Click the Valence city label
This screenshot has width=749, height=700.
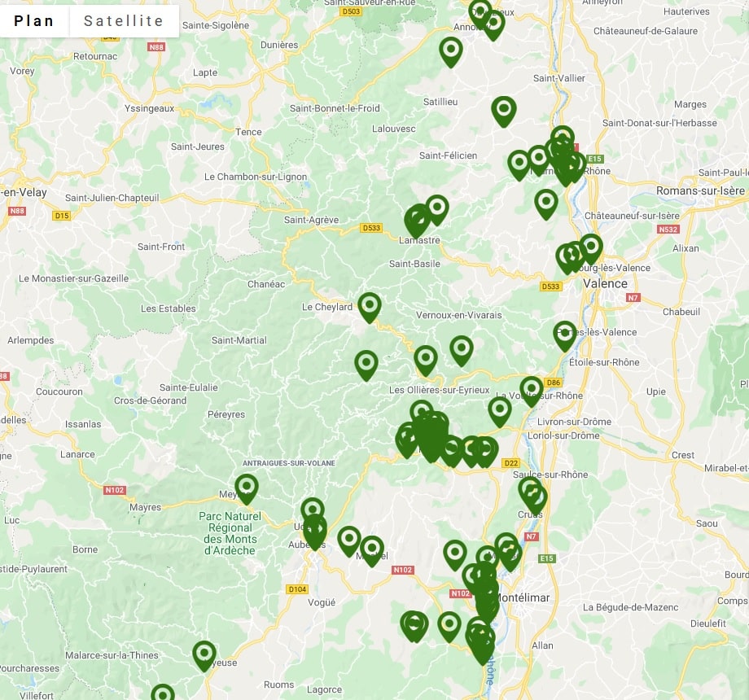click(x=605, y=284)
